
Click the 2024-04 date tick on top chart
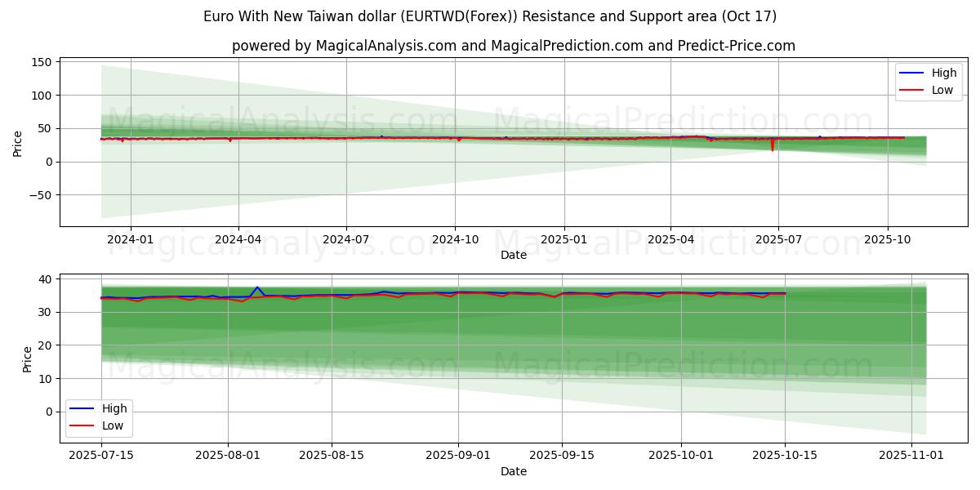[238, 239]
